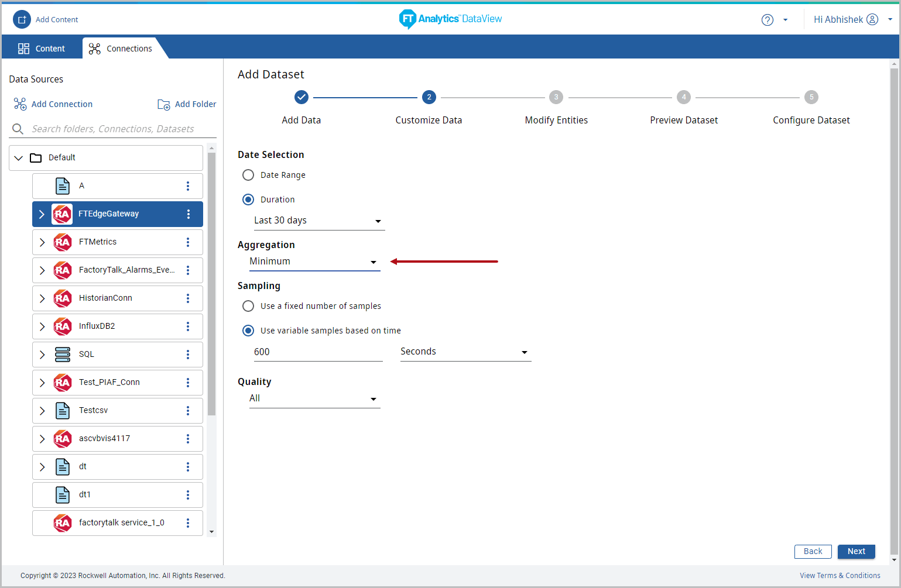Click the SQL database icon
The width and height of the screenshot is (901, 588).
[x=63, y=355]
